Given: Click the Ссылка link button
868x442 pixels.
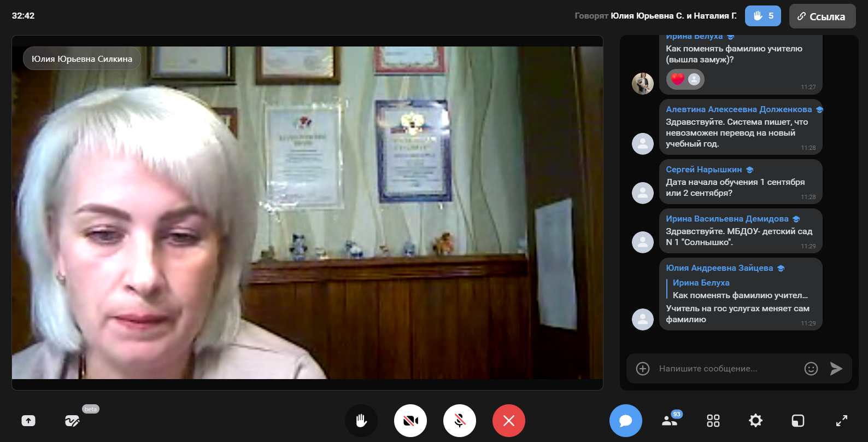Looking at the screenshot, I should (822, 16).
